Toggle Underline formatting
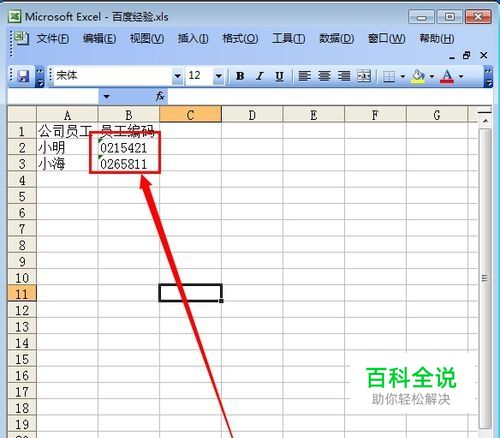The height and width of the screenshot is (438, 500). tap(279, 76)
